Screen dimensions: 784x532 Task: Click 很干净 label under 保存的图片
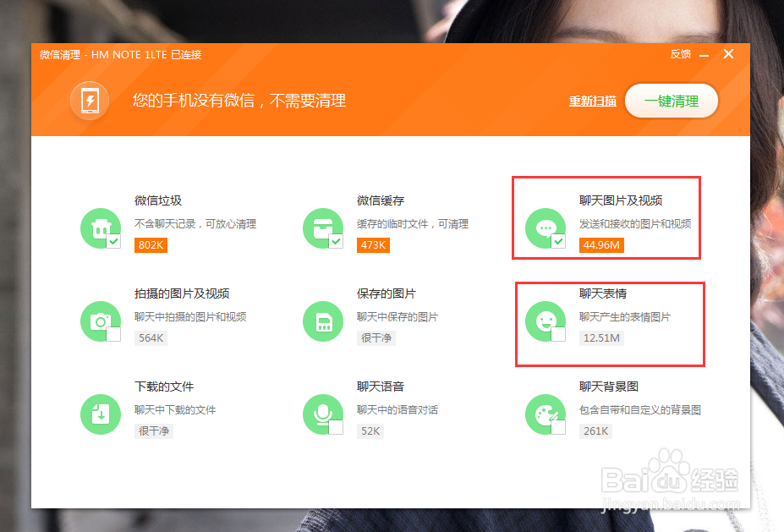pyautogui.click(x=376, y=338)
